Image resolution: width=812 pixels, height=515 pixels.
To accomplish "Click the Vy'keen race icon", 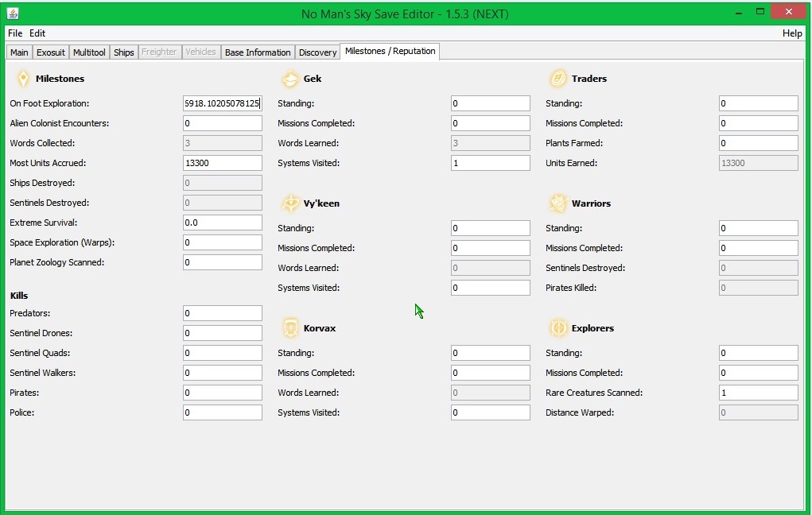I will [x=290, y=203].
